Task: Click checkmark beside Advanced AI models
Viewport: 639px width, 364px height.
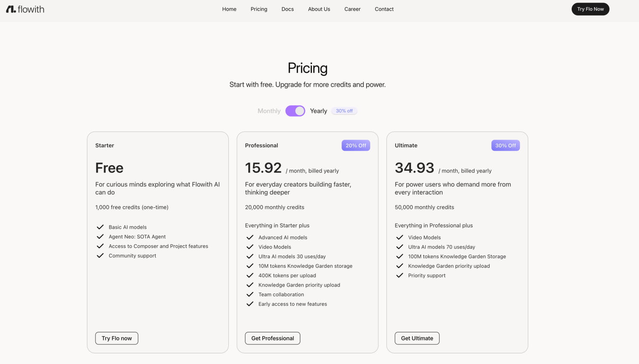Action: tap(250, 237)
